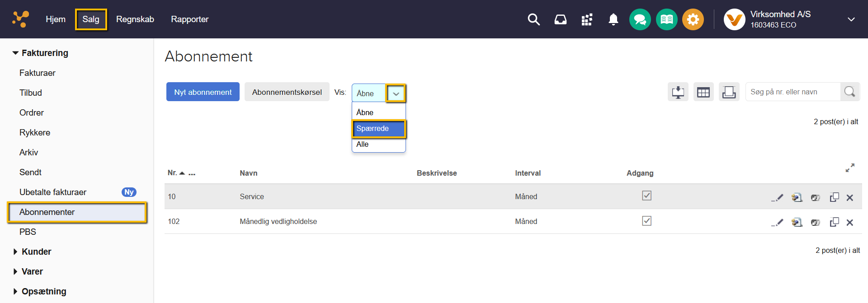Click the Abonnementskørsel button

(x=287, y=92)
